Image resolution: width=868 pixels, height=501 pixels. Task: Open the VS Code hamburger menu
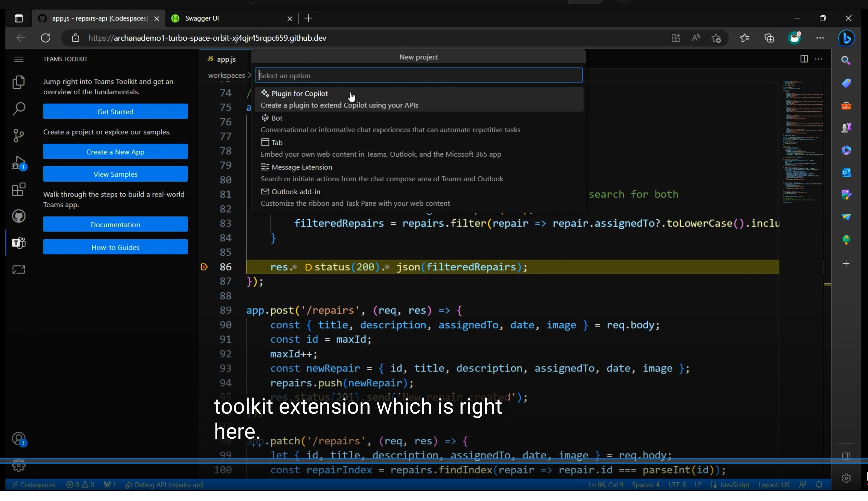coord(19,59)
